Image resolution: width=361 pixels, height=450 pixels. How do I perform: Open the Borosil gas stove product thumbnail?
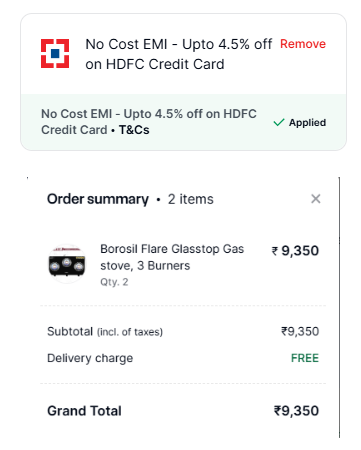67,264
